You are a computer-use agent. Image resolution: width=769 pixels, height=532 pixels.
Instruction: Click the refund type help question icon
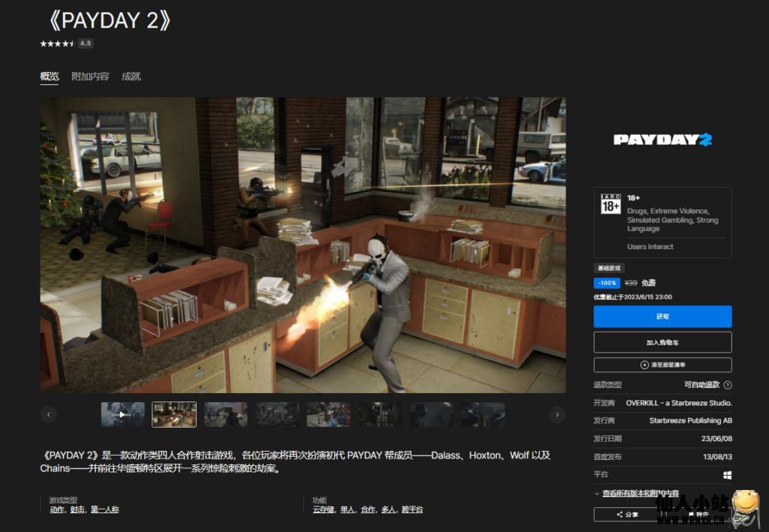pyautogui.click(x=727, y=385)
